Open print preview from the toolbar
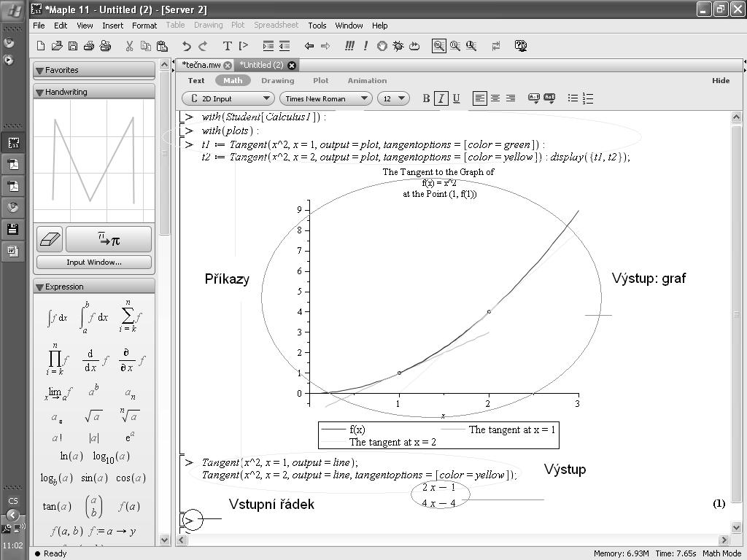The width and height of the screenshot is (747, 560). point(105,46)
